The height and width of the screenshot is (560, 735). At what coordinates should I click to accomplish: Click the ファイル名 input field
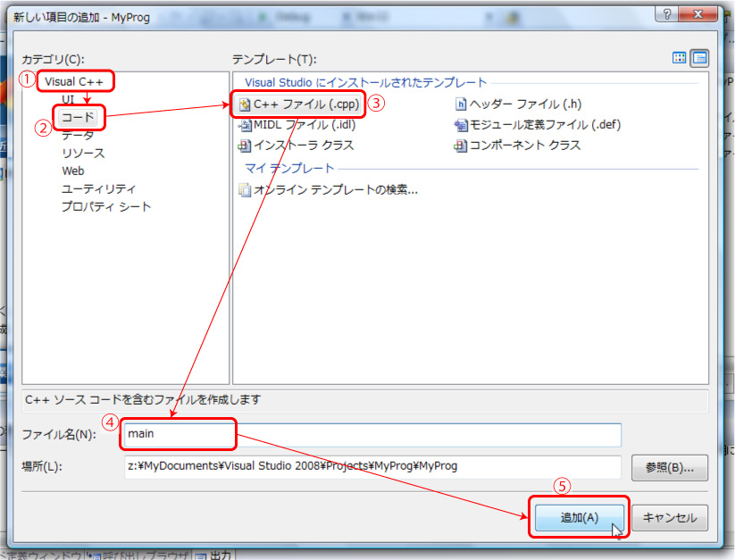(372, 434)
